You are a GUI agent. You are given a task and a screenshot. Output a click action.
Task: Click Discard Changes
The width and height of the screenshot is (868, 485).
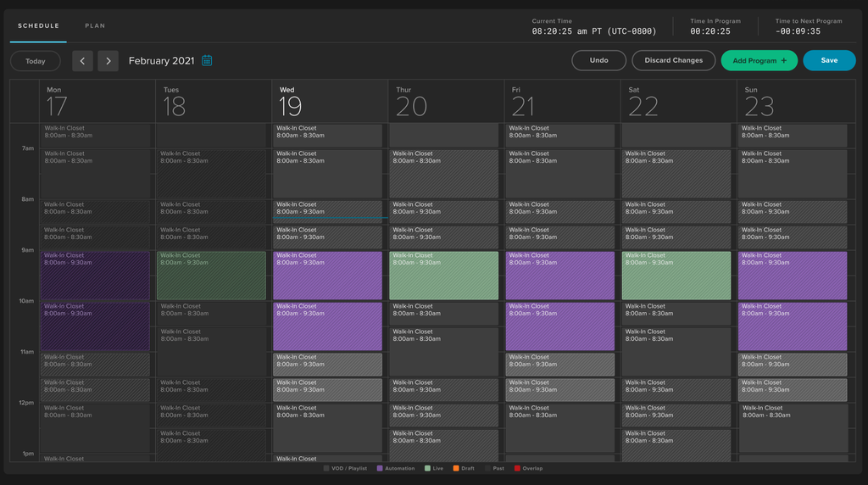[x=674, y=60]
